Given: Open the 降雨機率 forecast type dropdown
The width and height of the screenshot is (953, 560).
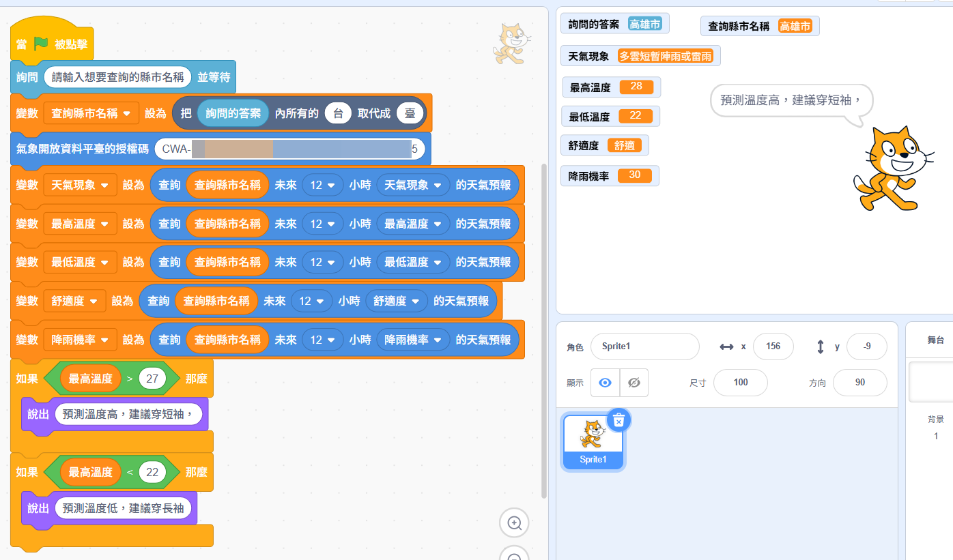Looking at the screenshot, I should point(438,340).
